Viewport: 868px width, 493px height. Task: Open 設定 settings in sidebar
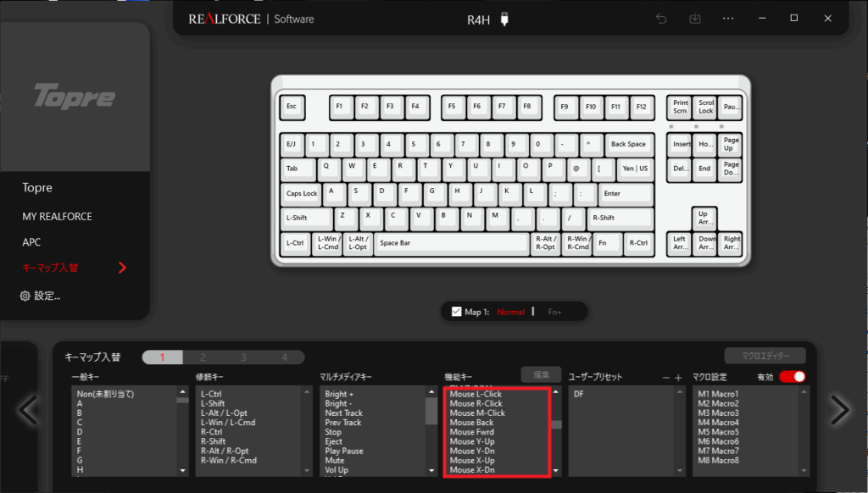pos(40,296)
